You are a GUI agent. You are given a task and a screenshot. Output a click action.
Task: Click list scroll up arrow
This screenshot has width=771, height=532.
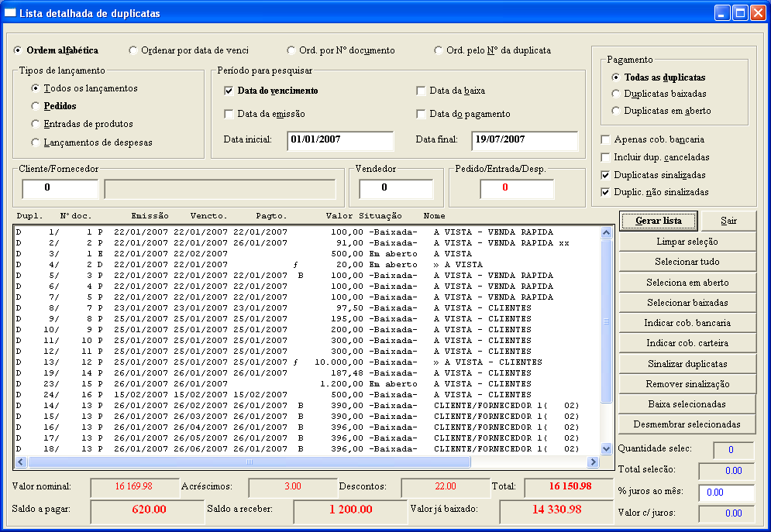(x=606, y=233)
